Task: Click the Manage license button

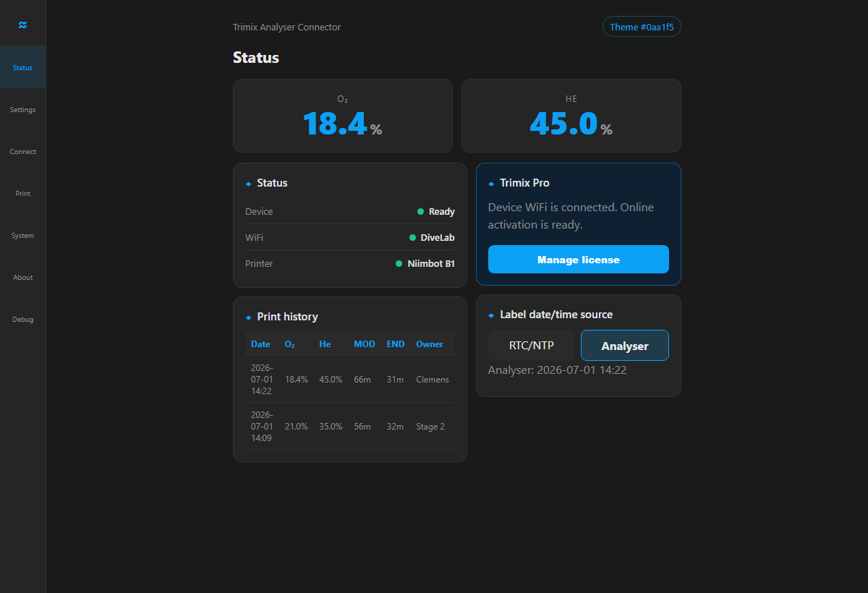Action: [579, 260]
